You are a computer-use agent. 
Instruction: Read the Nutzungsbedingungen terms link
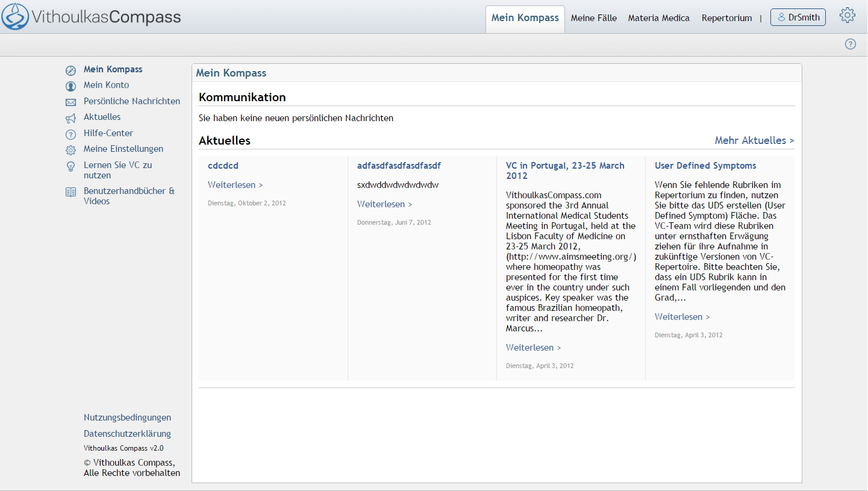click(127, 418)
